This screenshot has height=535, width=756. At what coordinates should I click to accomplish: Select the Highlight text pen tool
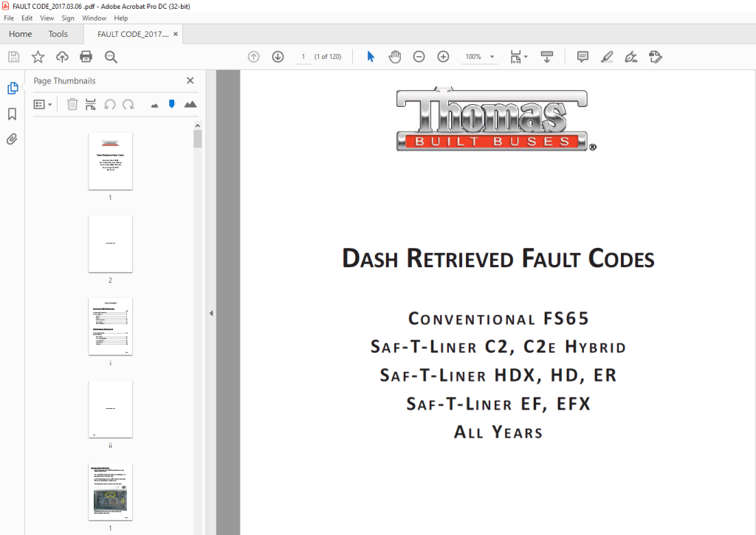(x=607, y=57)
